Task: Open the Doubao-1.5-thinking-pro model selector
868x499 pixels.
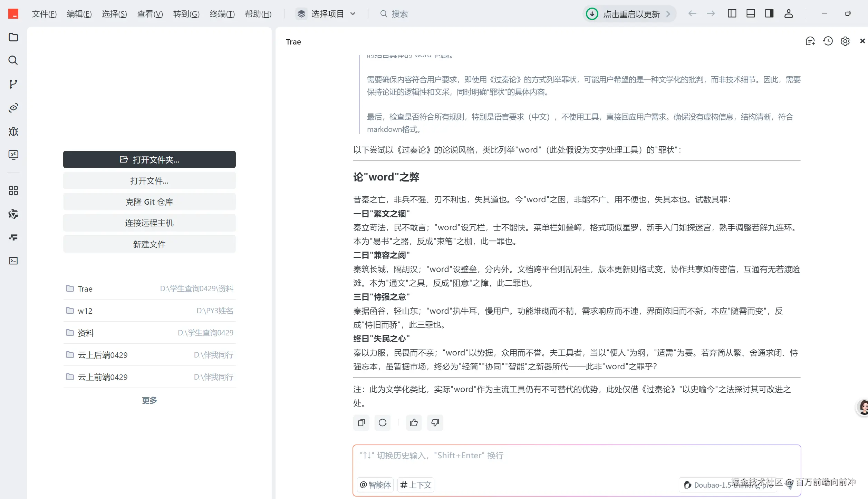Action: [x=728, y=485]
